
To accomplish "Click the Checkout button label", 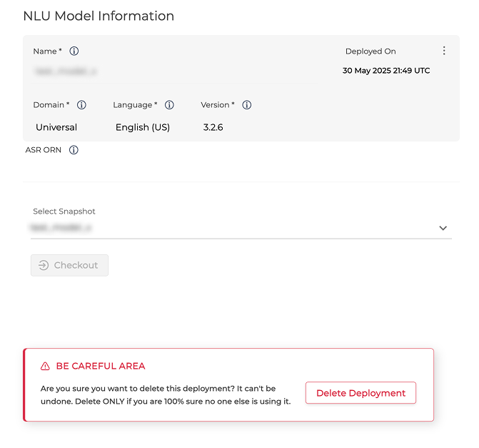I will 76,265.
